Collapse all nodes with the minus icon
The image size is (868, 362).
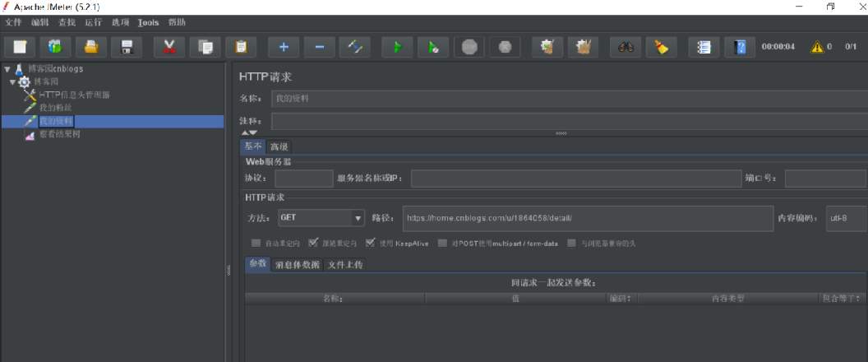click(x=320, y=47)
